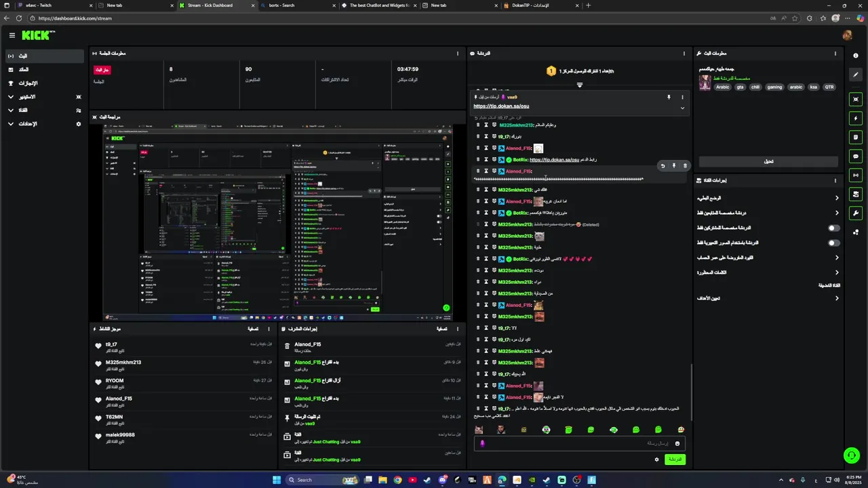Click the filter button in the moderator actions panel
This screenshot has width=868, height=488.
point(441,329)
